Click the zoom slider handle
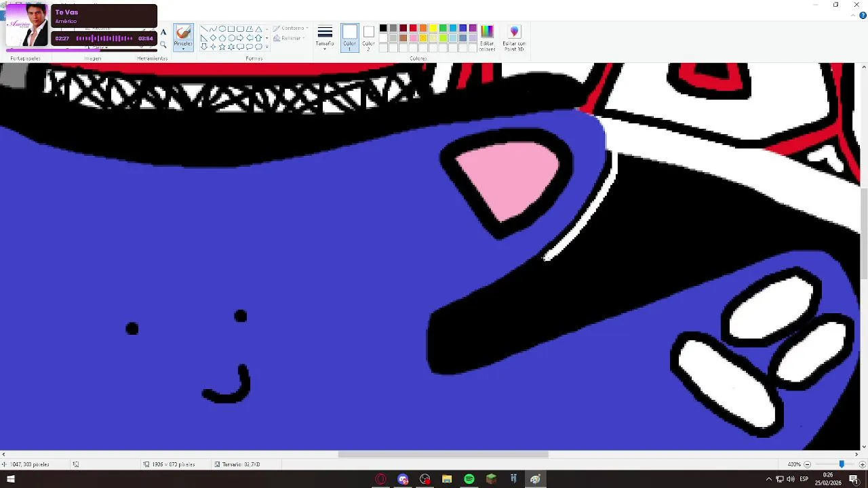Image resolution: width=868 pixels, height=488 pixels. pyautogui.click(x=842, y=464)
